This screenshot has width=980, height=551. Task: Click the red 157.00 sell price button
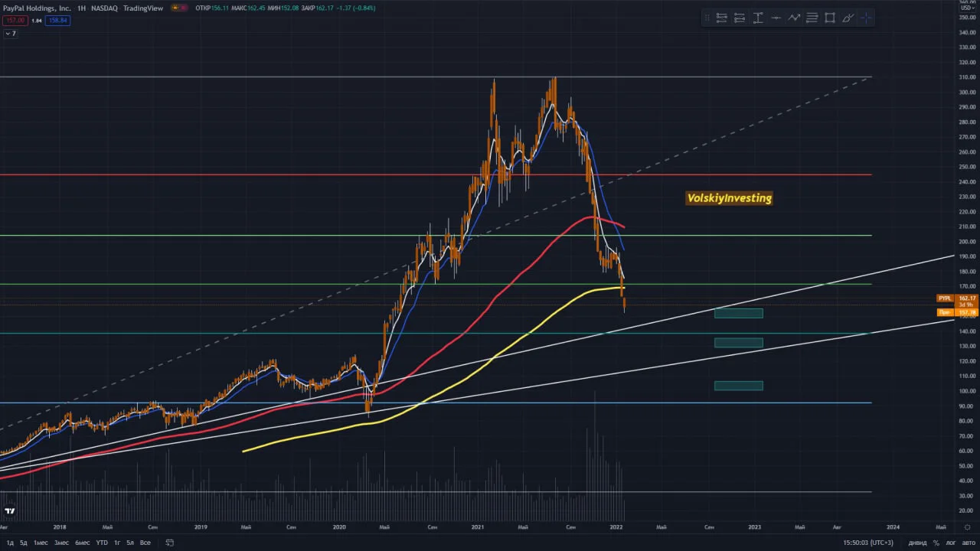[x=15, y=20]
